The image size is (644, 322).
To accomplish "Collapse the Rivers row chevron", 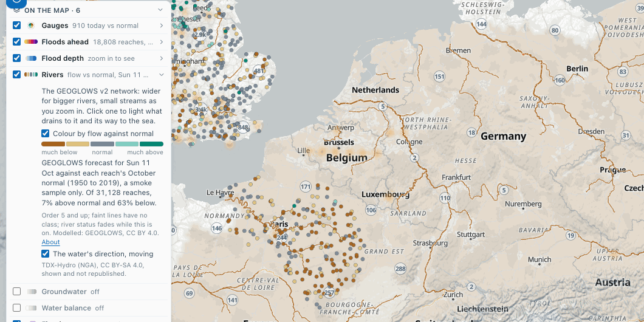I will (162, 75).
